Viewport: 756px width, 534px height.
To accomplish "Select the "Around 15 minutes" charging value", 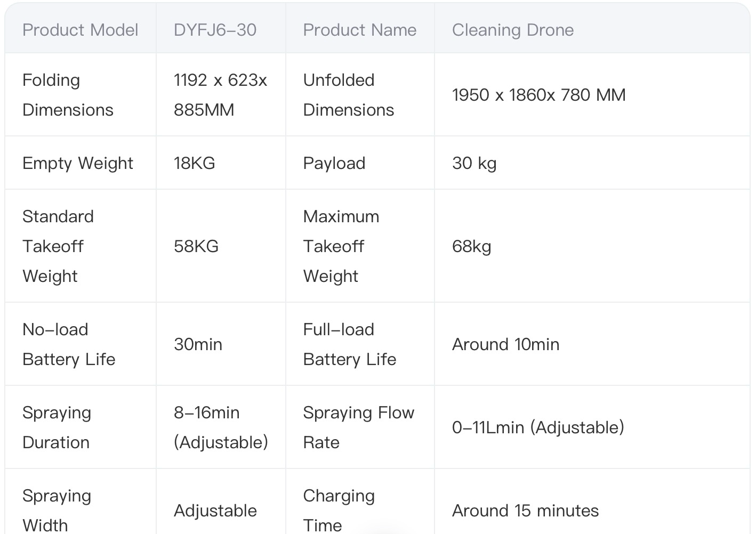I will (x=525, y=511).
